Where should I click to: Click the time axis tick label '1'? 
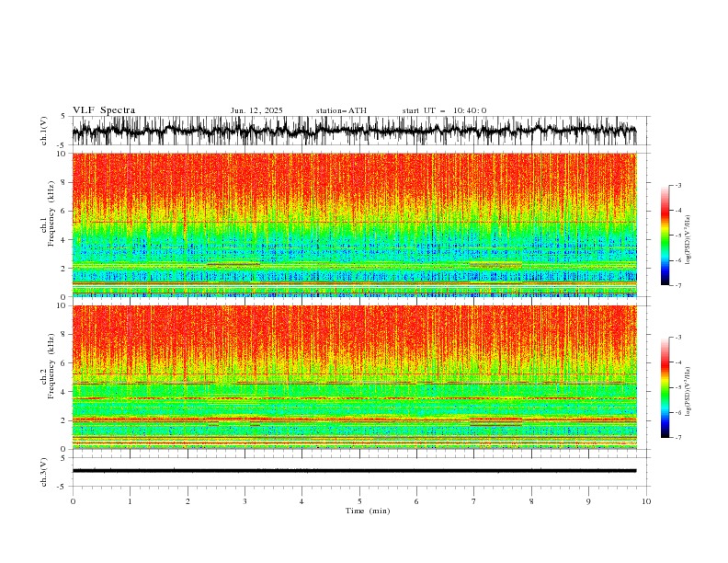(130, 501)
